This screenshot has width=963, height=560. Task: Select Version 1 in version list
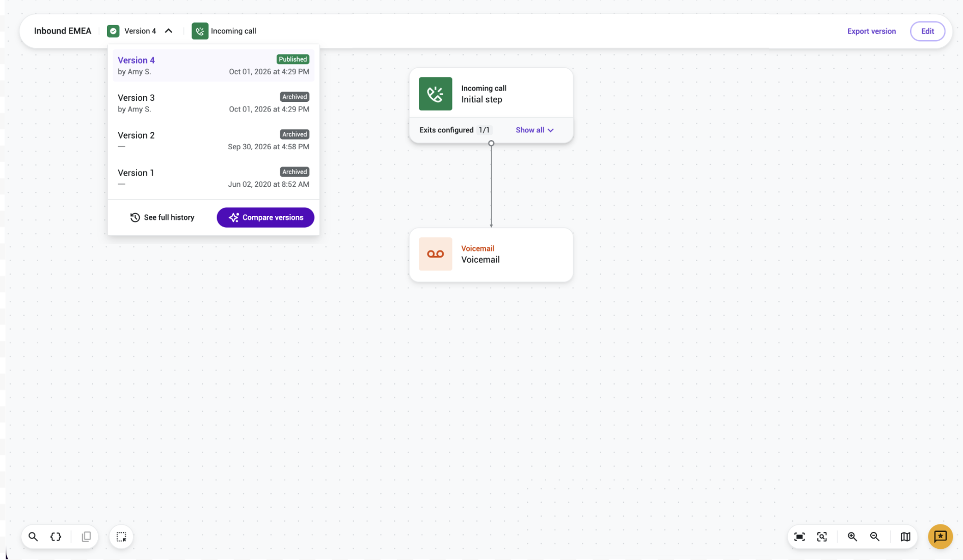(x=213, y=178)
